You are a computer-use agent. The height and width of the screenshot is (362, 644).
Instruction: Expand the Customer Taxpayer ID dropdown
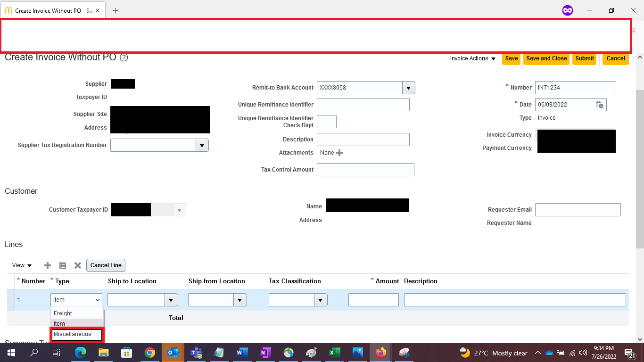pos(179,209)
